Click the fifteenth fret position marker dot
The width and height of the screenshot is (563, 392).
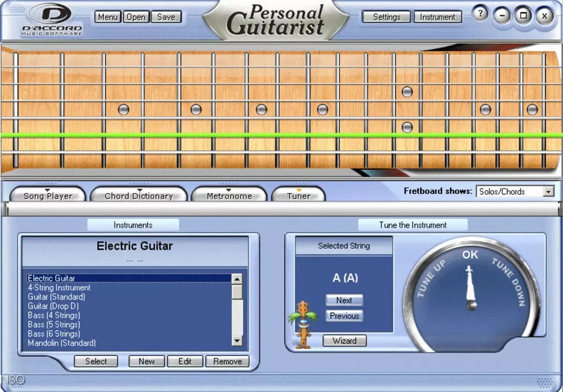(485, 109)
